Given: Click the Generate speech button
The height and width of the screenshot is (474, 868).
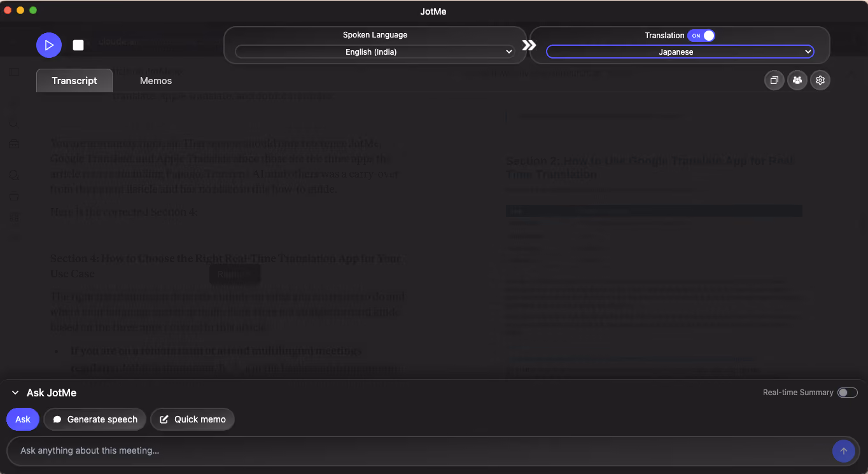Looking at the screenshot, I should [95, 419].
